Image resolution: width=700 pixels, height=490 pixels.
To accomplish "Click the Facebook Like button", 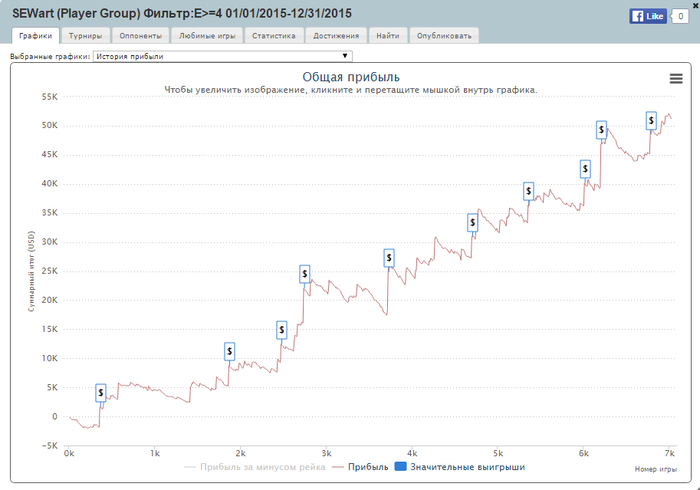I will coord(648,16).
